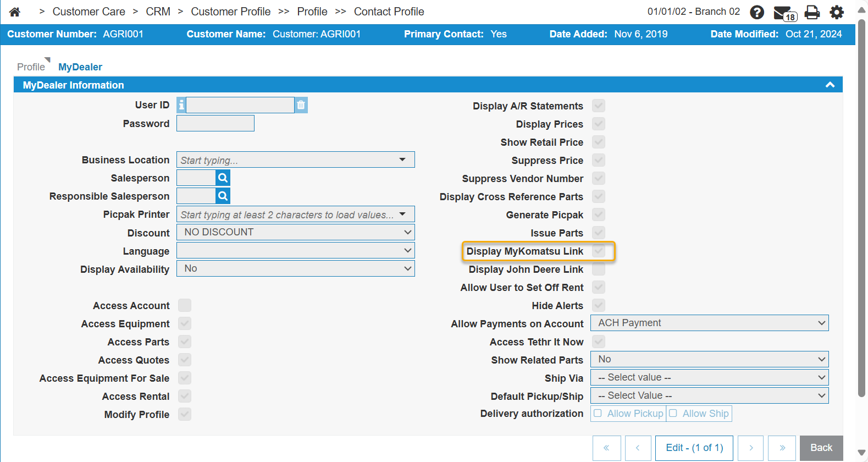Viewport: 868px width, 462px height.
Task: Toggle the Show Retail Price checkbox
Action: (x=599, y=142)
